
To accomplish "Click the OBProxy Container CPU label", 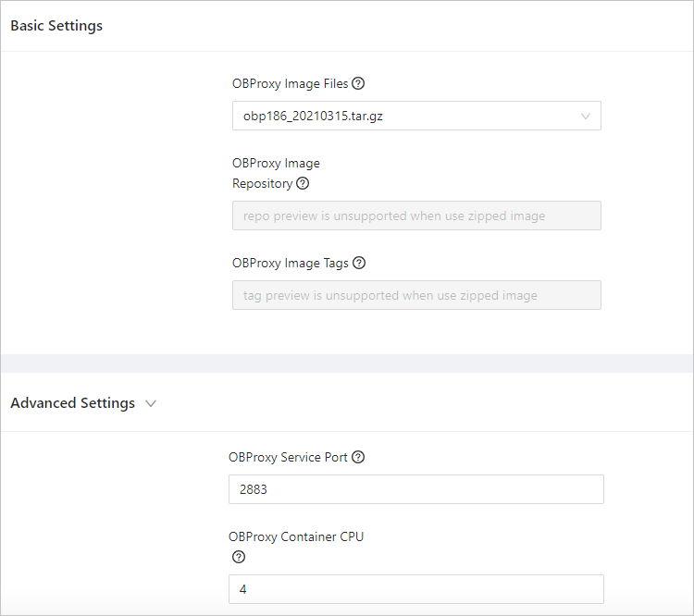I will 295,536.
